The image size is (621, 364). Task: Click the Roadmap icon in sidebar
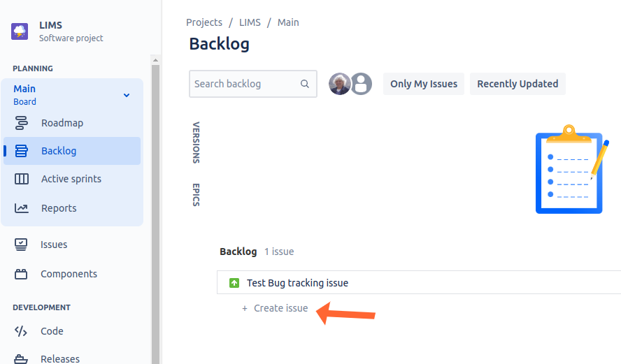pos(22,123)
